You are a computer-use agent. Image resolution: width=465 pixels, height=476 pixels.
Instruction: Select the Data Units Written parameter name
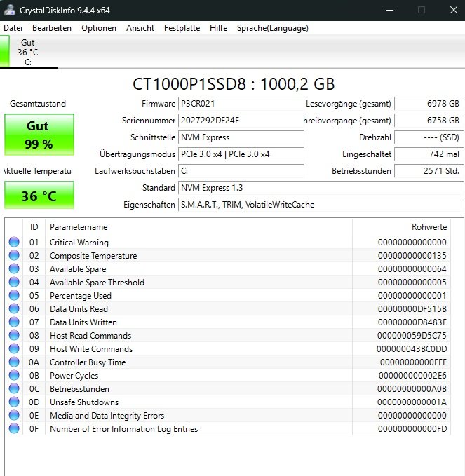tap(83, 322)
